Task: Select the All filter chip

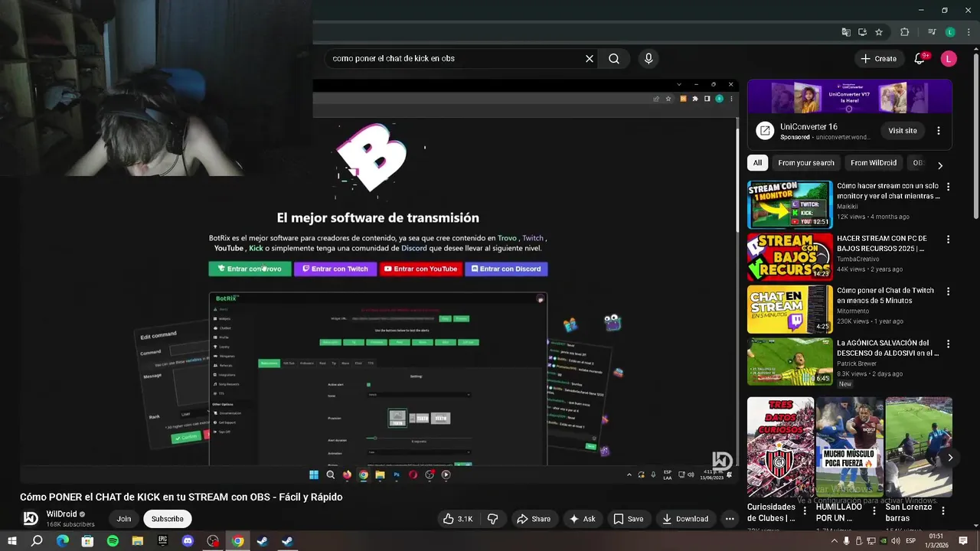Action: click(757, 163)
